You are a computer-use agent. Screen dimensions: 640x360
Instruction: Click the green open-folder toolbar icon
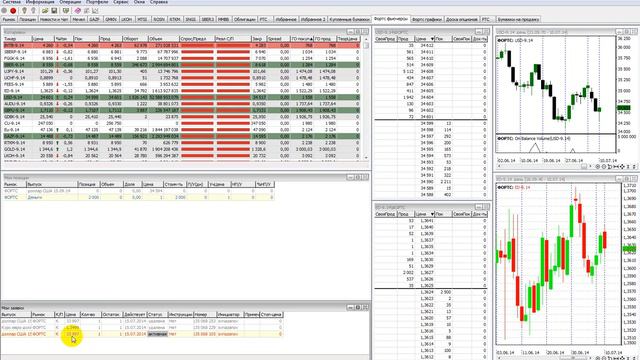point(45,11)
